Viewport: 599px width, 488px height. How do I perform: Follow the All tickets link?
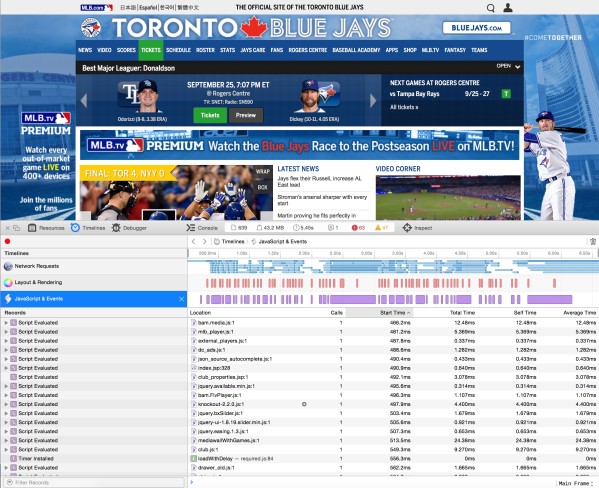(404, 107)
